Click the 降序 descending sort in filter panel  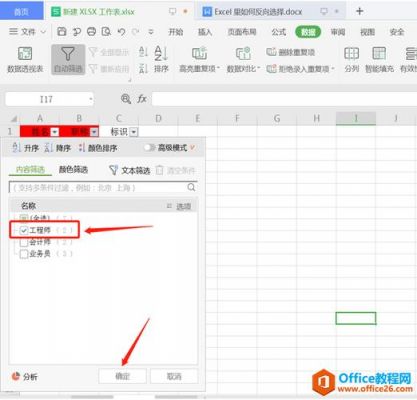(x=58, y=148)
